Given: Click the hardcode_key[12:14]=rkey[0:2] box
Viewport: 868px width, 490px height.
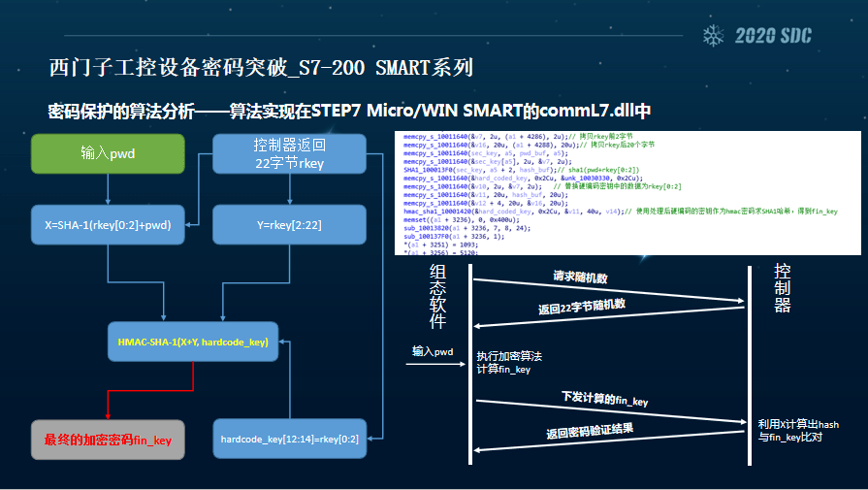Looking at the screenshot, I should pos(290,440).
